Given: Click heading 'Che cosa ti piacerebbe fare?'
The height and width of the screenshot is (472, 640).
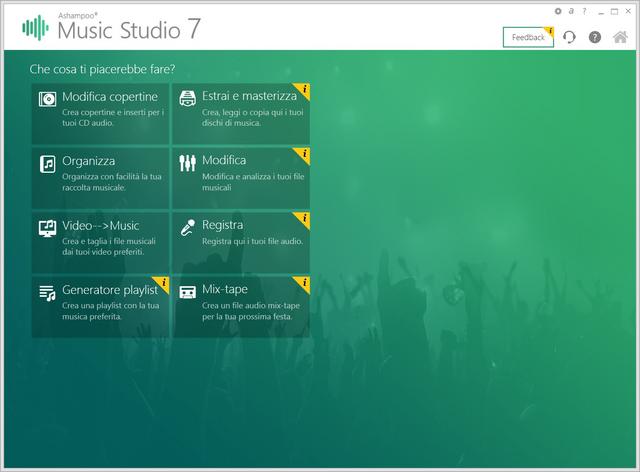Looking at the screenshot, I should click(102, 69).
